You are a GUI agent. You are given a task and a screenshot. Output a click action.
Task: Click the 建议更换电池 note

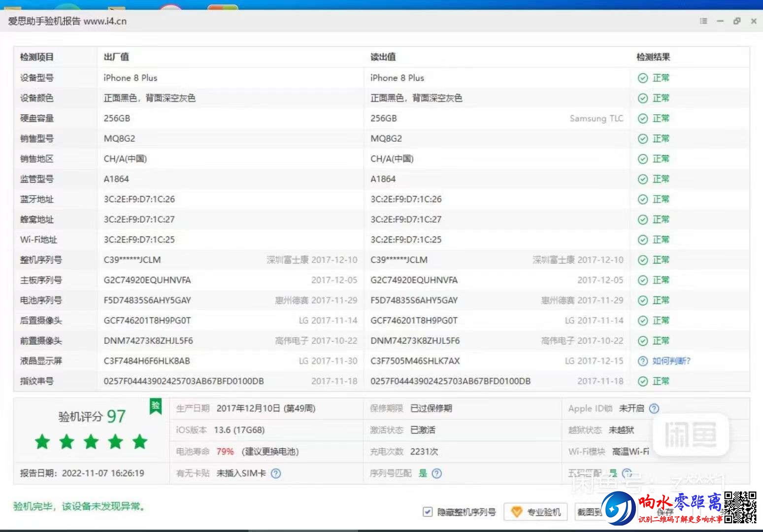[x=270, y=452]
